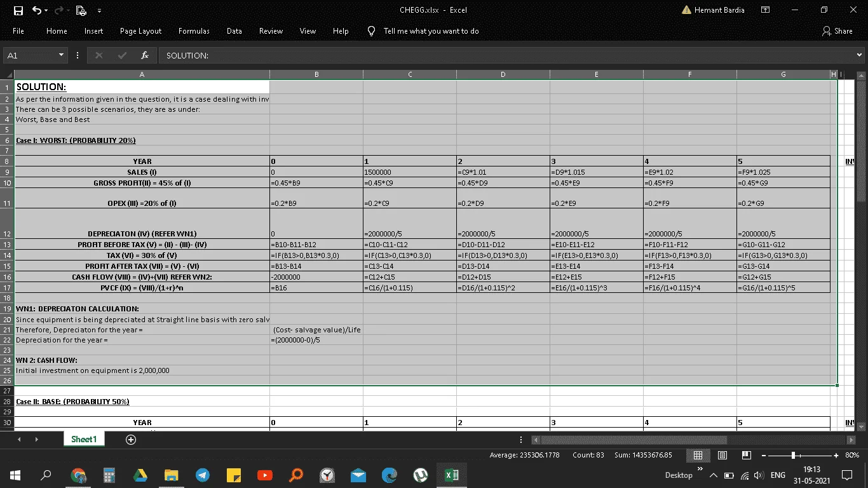
Task: Open the Windows Start menu
Action: coord(15,475)
